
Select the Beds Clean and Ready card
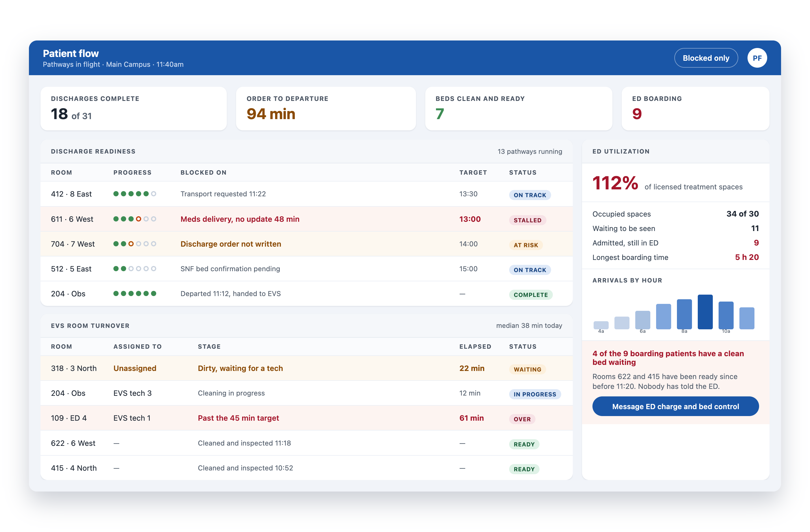[x=518, y=108]
